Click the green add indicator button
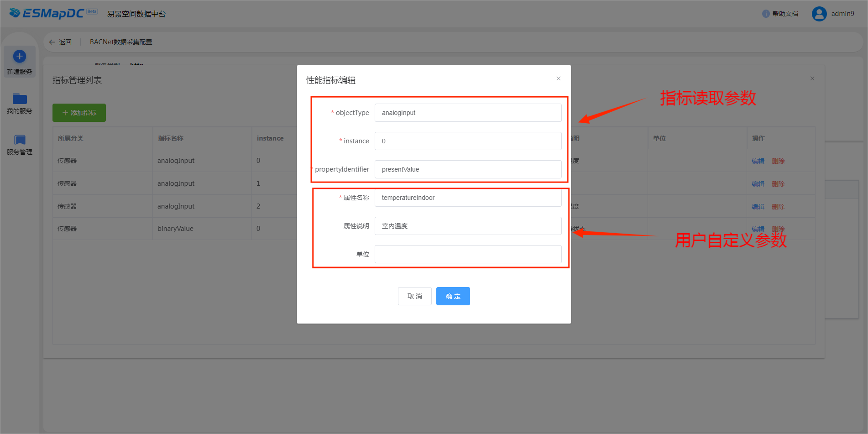This screenshot has width=868, height=434. coord(79,113)
